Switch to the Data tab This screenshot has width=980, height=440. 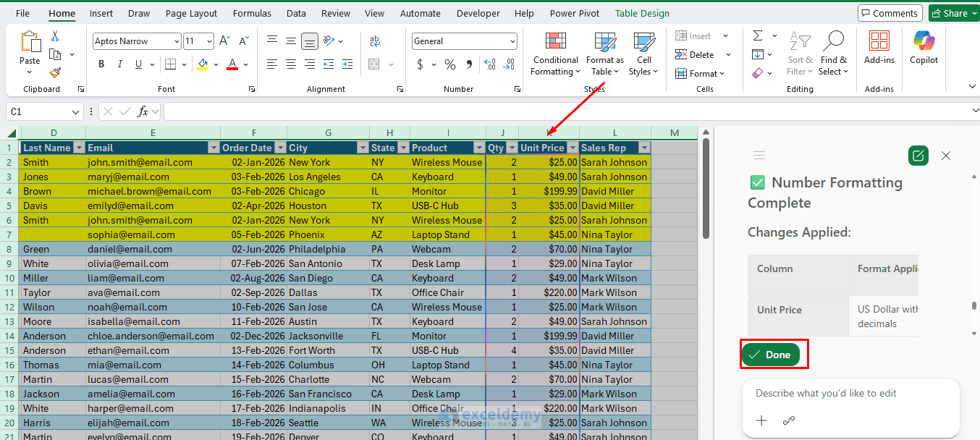tap(296, 13)
